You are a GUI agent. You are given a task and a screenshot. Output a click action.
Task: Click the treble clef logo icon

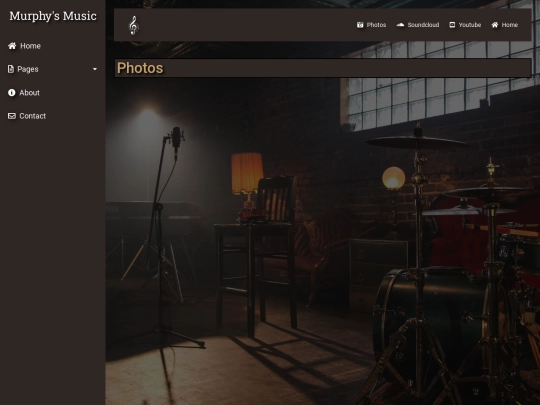[134, 25]
